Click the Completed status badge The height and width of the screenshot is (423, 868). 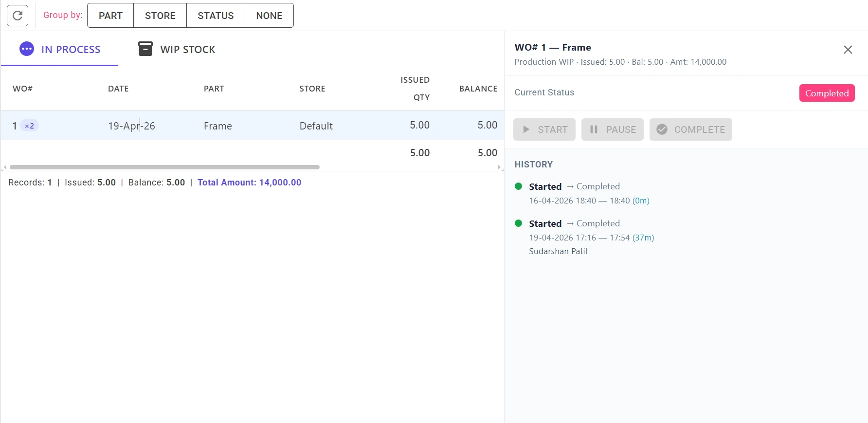[827, 93]
